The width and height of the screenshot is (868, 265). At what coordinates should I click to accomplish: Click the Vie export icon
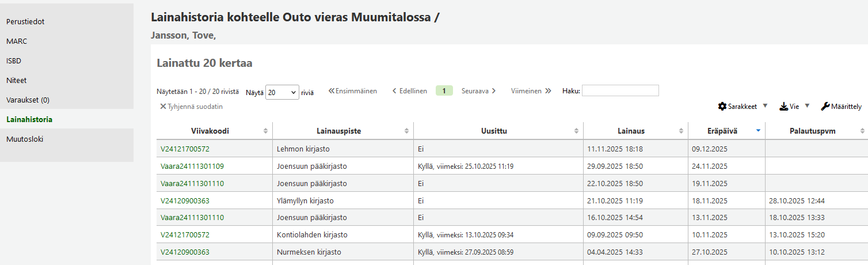[x=783, y=107]
